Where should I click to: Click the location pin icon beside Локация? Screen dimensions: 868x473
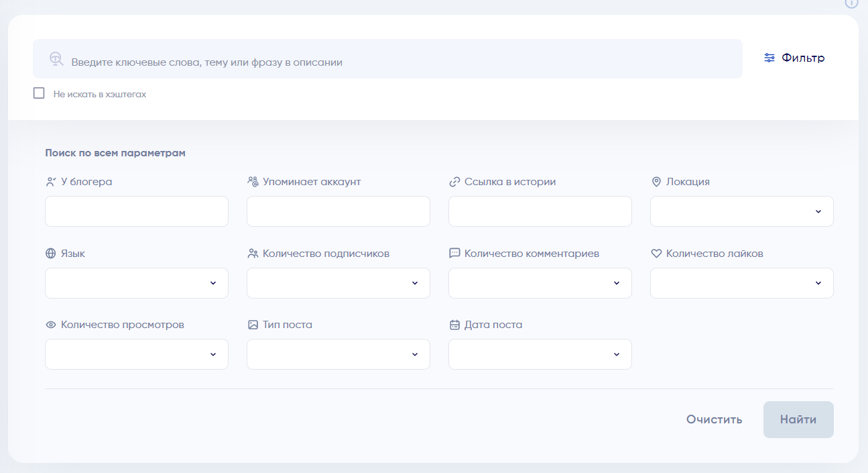pyautogui.click(x=656, y=182)
